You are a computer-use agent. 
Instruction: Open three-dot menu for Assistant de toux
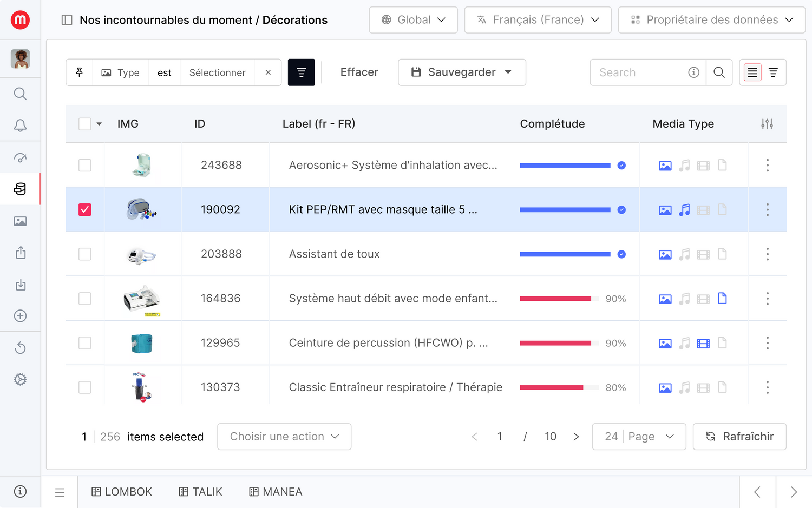click(x=767, y=254)
